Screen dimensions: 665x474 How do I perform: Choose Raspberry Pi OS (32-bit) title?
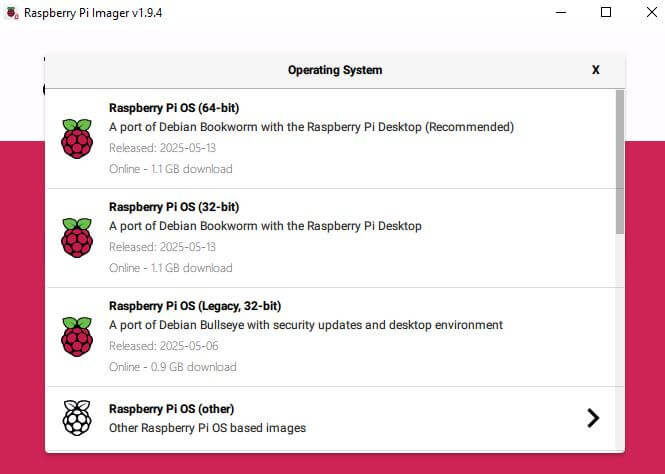coord(174,207)
